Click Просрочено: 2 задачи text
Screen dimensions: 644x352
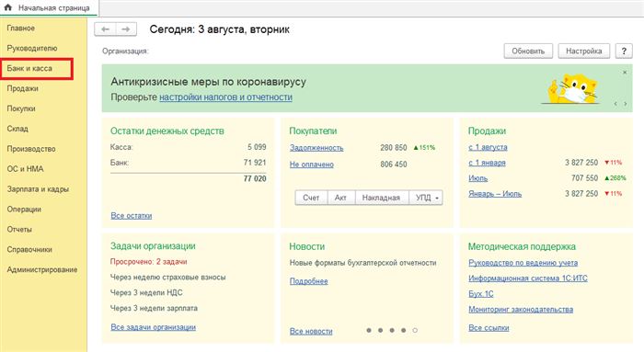click(149, 261)
